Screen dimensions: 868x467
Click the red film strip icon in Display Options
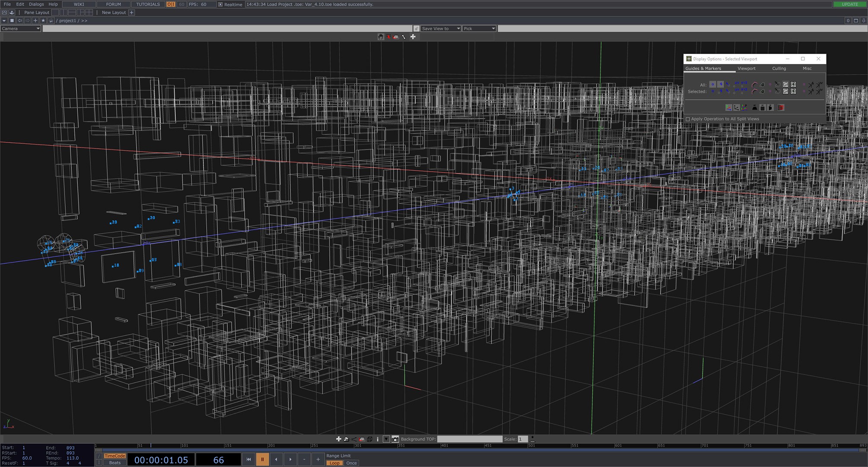tap(781, 108)
